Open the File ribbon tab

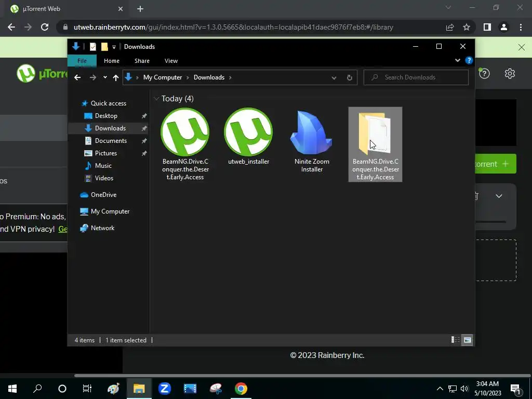coord(82,61)
